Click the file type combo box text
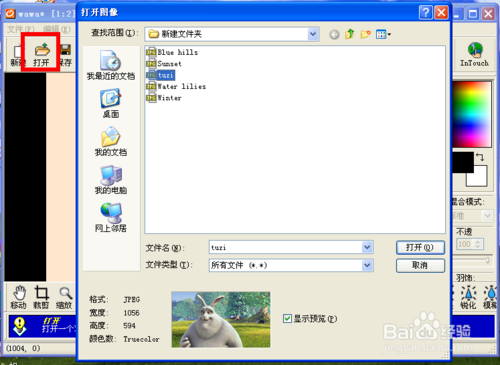This screenshot has width=500, height=365. 239,265
